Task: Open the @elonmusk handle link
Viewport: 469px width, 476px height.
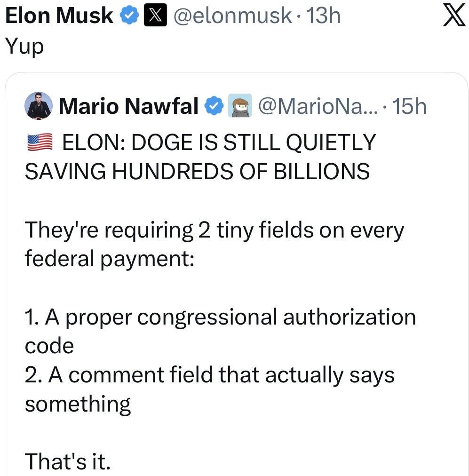Action: 233,16
